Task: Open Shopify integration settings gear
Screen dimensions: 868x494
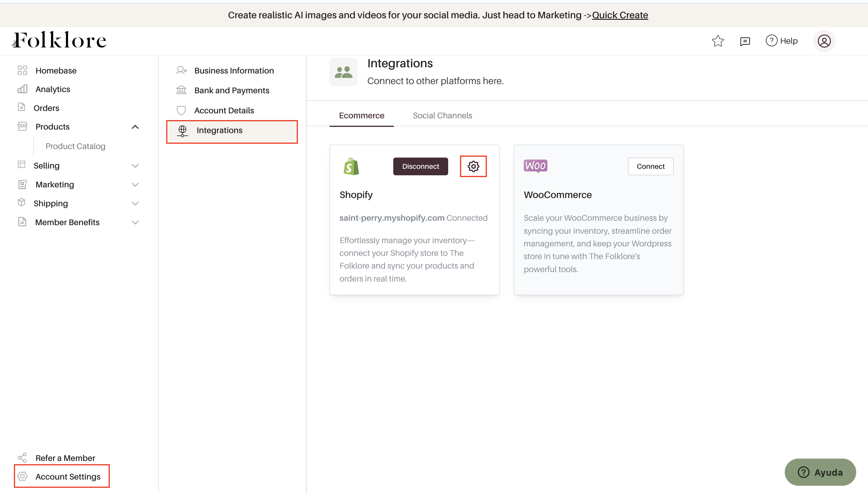Action: (473, 166)
